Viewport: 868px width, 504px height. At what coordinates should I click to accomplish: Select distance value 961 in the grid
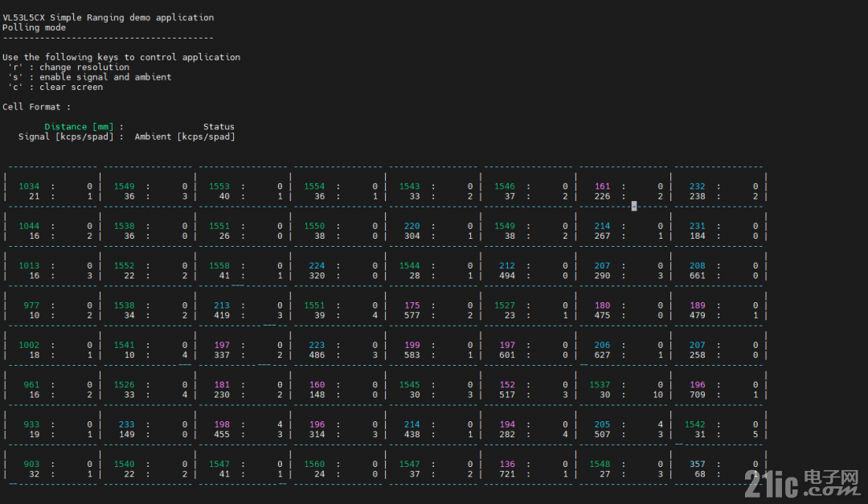[x=31, y=386]
